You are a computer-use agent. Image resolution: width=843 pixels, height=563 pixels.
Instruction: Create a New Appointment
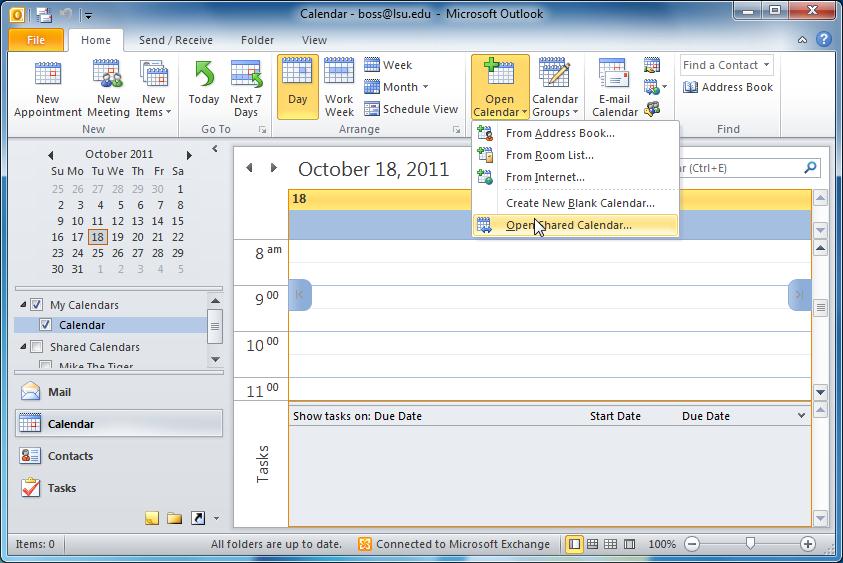(x=47, y=88)
